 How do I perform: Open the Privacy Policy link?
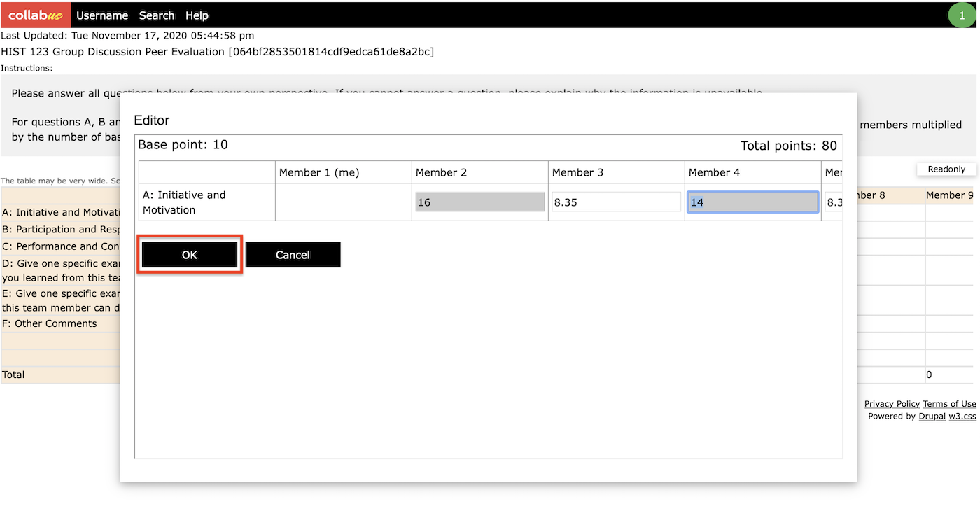[x=892, y=404]
